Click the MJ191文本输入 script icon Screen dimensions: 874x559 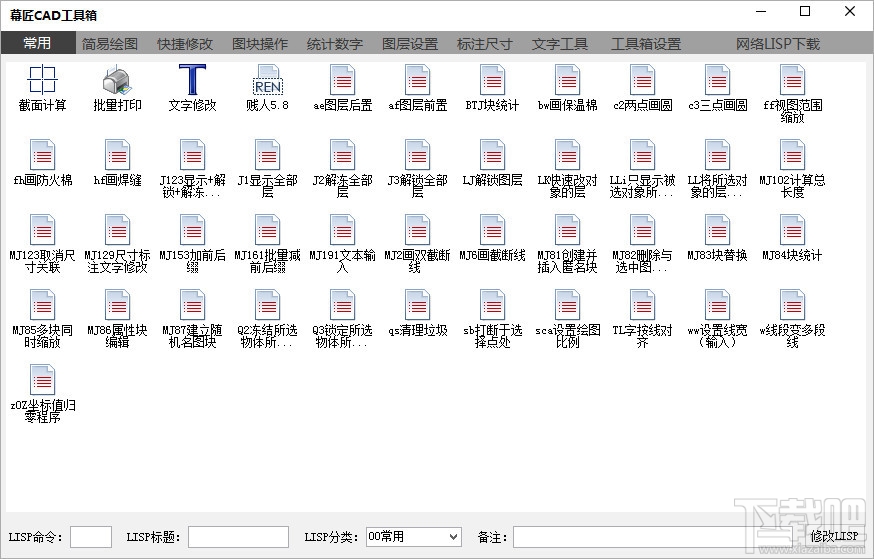coord(342,230)
